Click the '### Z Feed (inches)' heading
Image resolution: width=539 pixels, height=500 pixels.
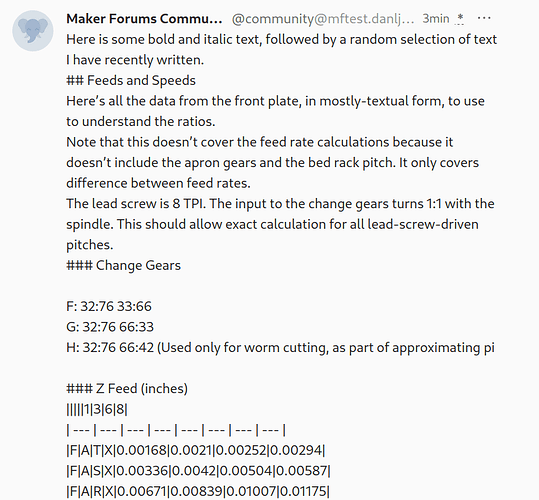pyautogui.click(x=127, y=389)
